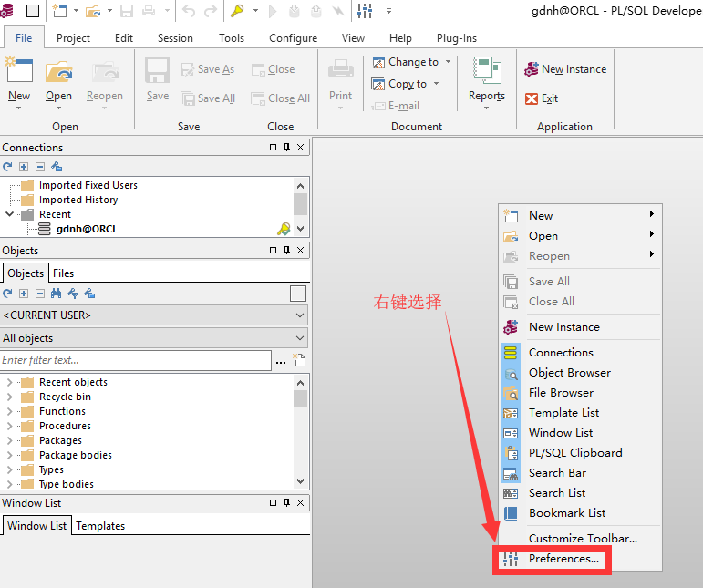Choose Preferences... from context menu

[x=563, y=559]
